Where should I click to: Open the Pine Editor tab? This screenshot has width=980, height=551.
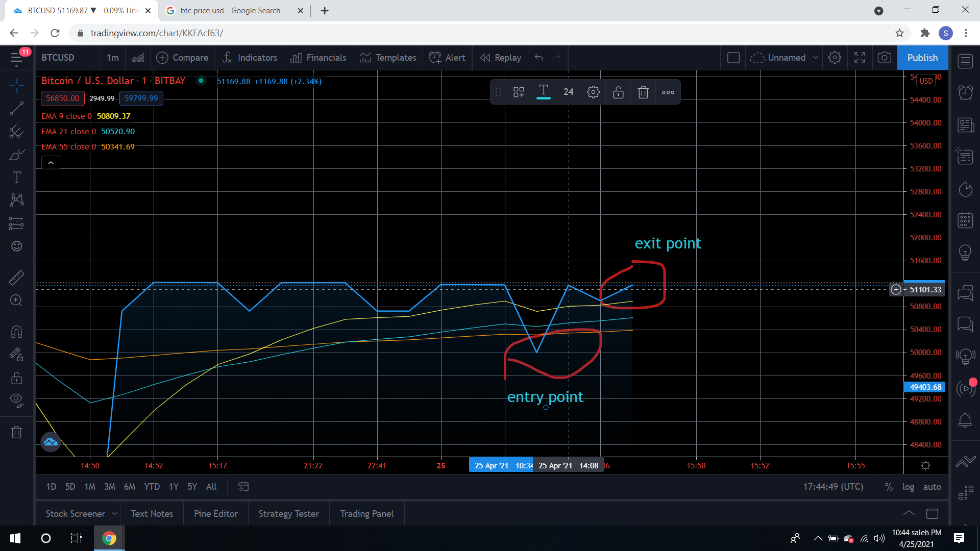[215, 514]
